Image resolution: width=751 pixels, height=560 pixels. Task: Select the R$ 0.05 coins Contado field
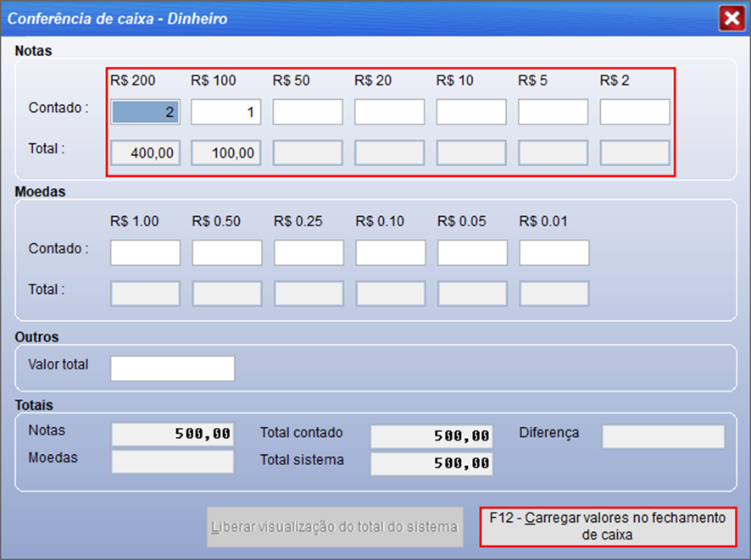tap(472, 252)
